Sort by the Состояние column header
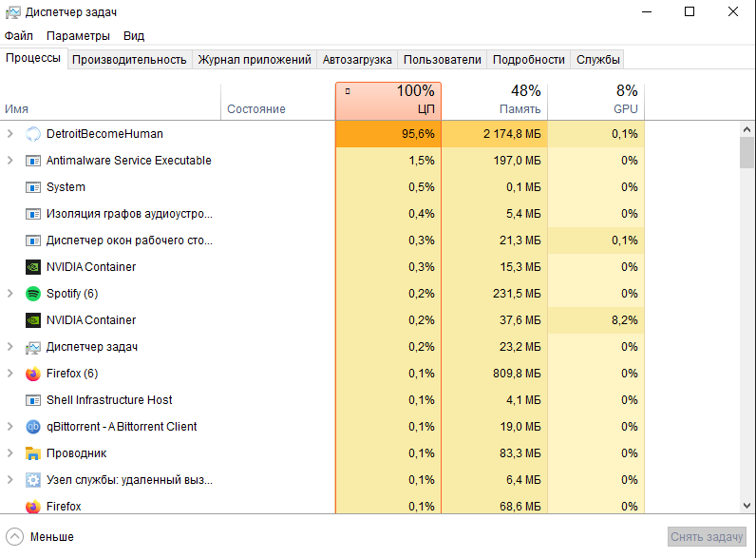The width and height of the screenshot is (756, 558). pyautogui.click(x=278, y=102)
